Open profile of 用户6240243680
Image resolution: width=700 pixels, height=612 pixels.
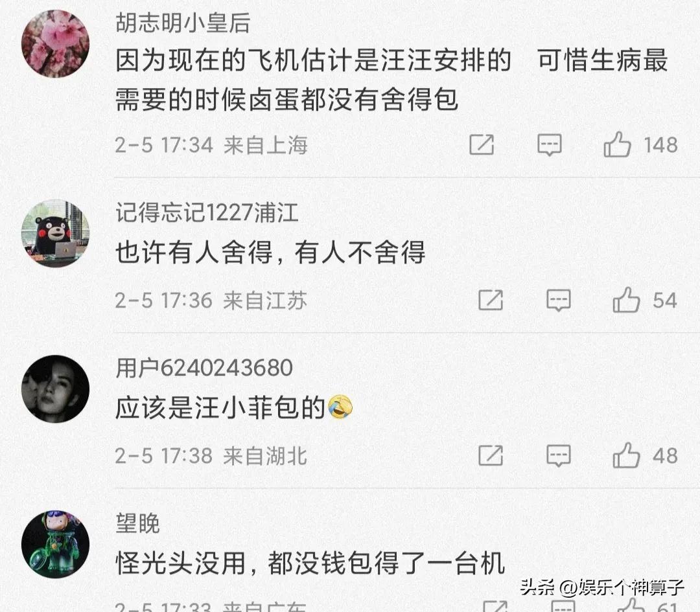[204, 368]
